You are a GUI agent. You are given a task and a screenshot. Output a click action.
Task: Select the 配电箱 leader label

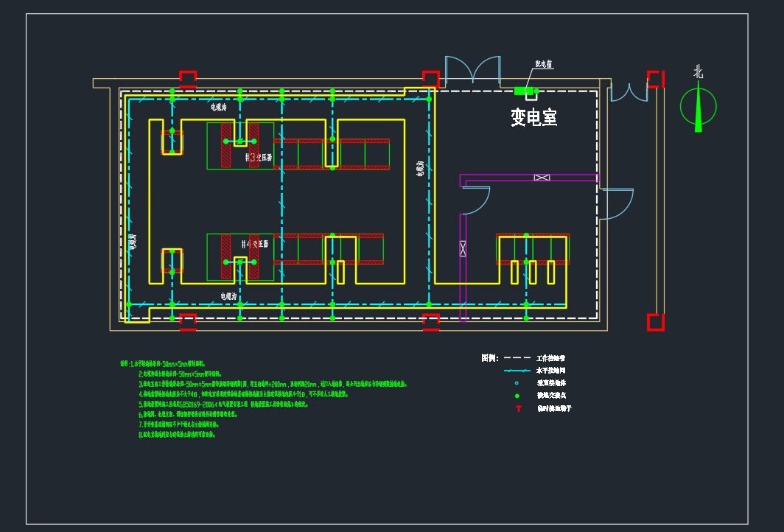544,64
